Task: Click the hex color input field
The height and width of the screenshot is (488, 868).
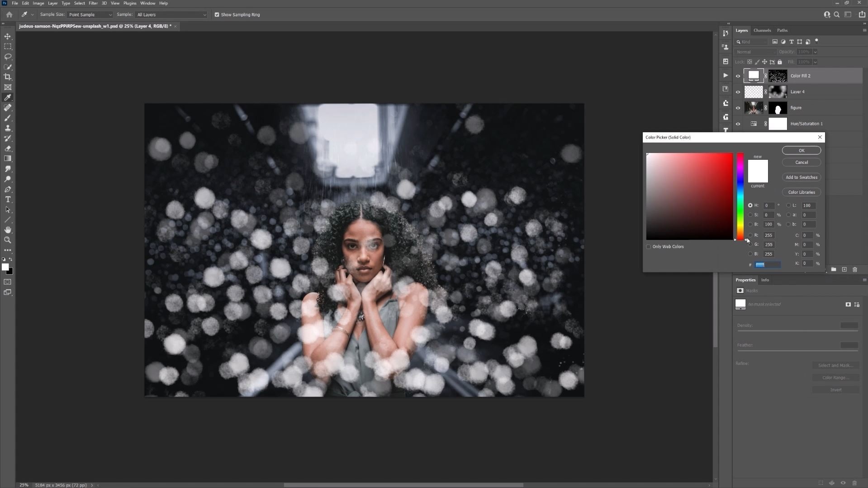Action: (x=768, y=265)
